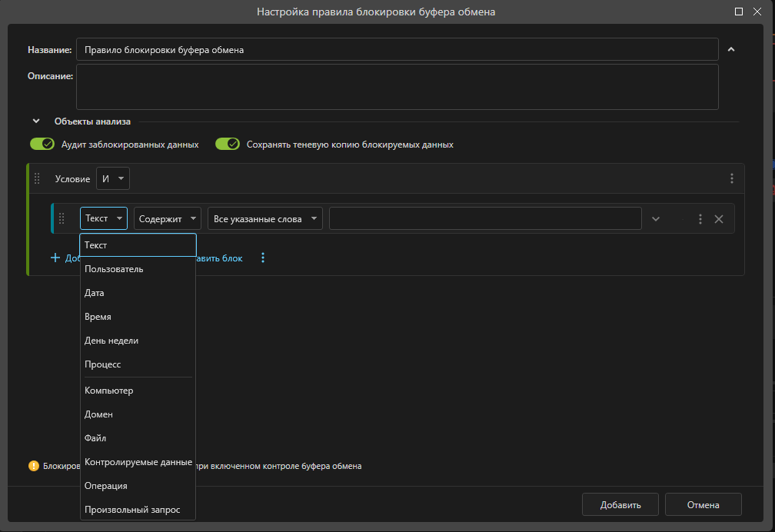
Task: Toggle audit of blocked data switch
Action: click(42, 144)
